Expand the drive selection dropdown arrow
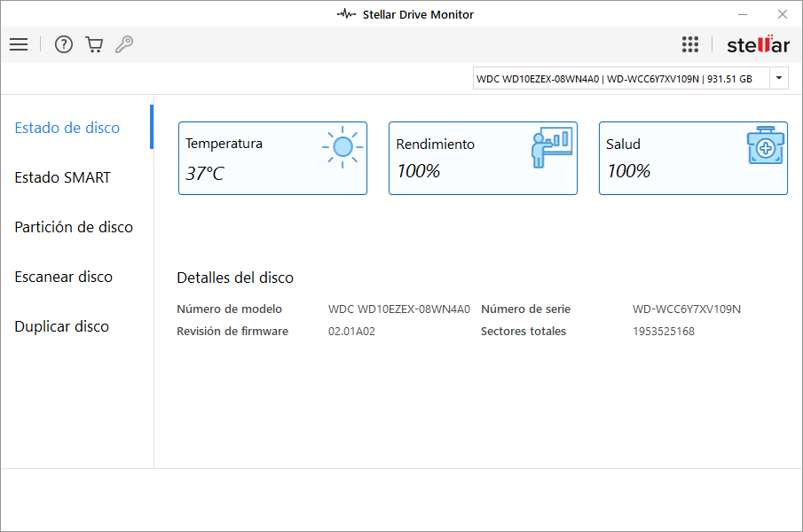Viewport: 803px width, 532px height. (778, 78)
